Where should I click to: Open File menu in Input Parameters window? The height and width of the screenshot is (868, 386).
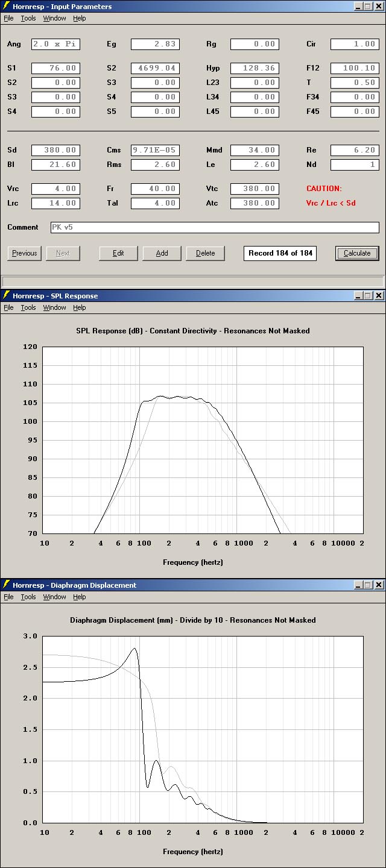[8, 18]
